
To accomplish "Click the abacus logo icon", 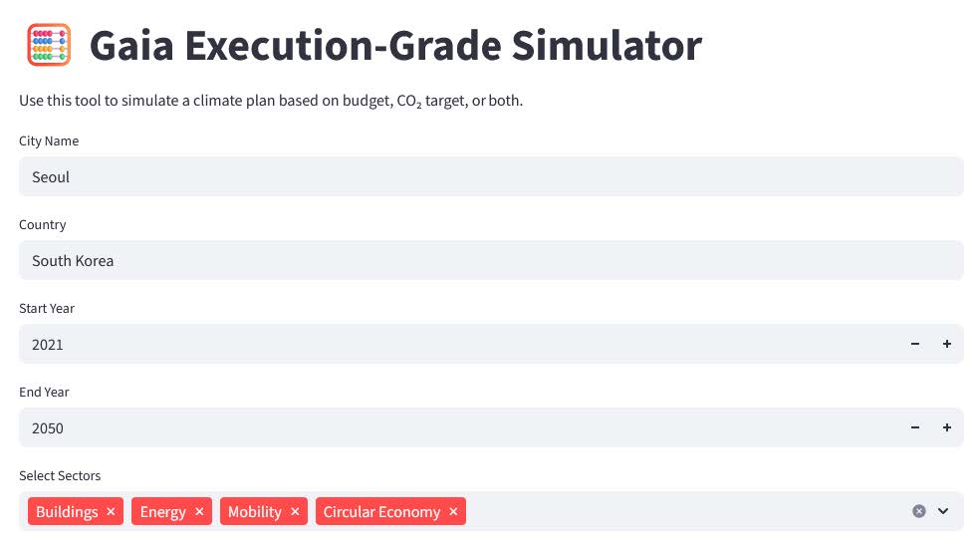I will (x=48, y=46).
